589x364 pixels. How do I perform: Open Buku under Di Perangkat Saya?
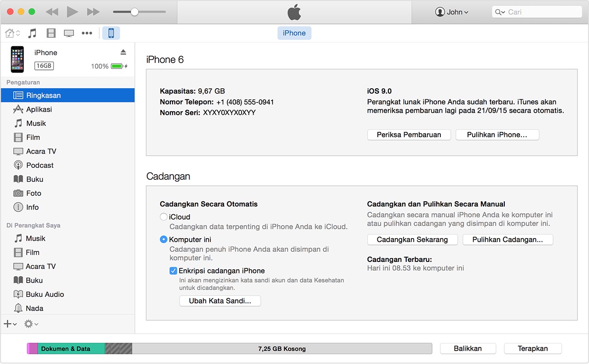point(68,280)
